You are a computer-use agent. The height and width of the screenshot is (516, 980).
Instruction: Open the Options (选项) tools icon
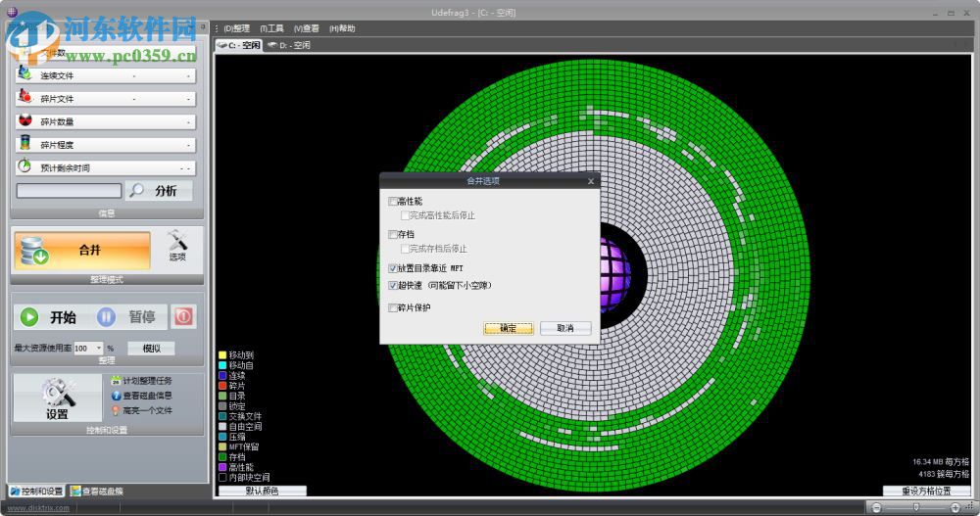(x=177, y=245)
